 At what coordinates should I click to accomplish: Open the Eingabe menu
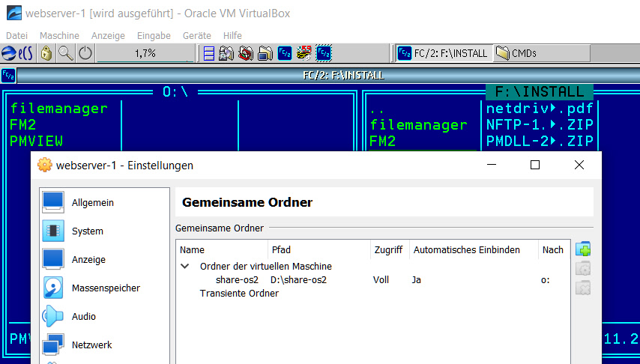154,35
